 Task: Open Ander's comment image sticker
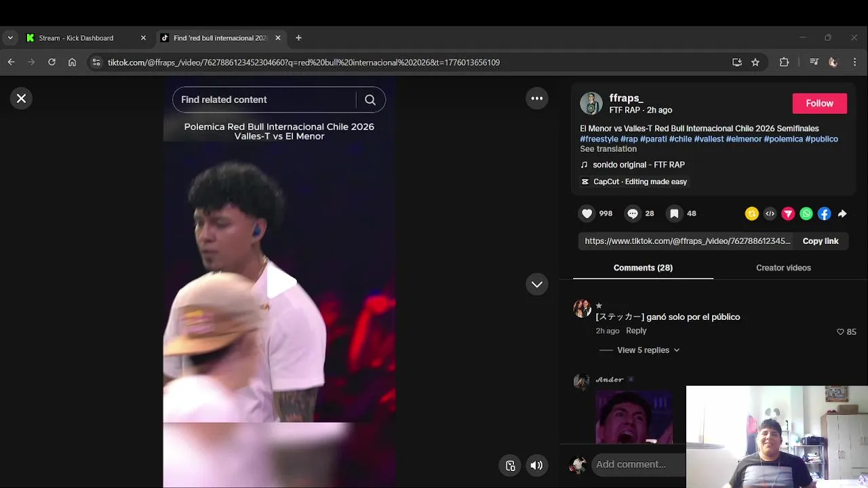click(634, 416)
